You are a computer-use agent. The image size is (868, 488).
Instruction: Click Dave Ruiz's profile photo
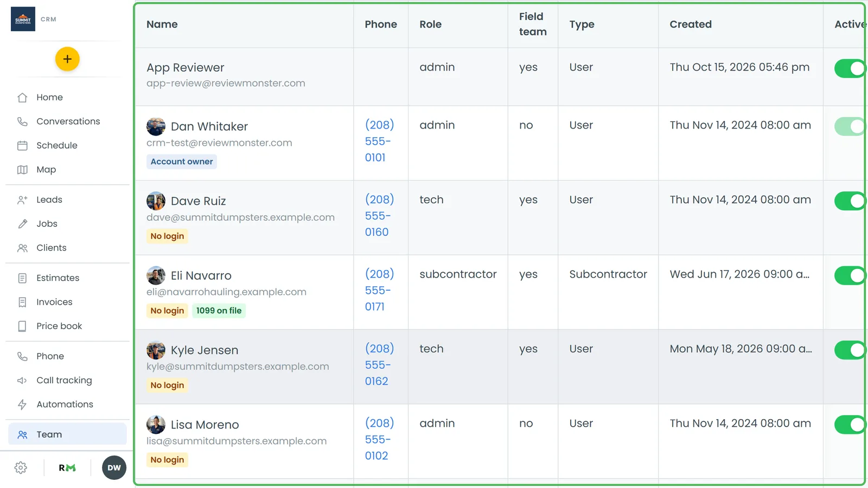pos(156,201)
